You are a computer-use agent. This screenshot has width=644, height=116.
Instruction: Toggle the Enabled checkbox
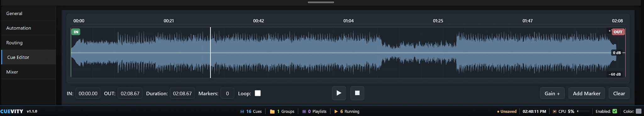[x=615, y=111]
